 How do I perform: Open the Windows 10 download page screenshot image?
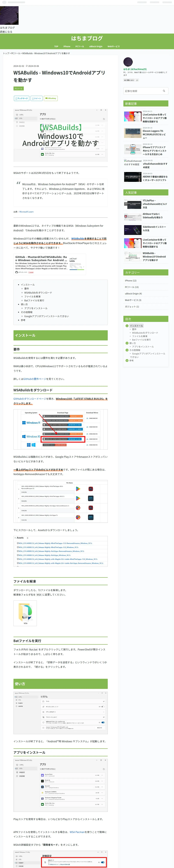coord(60,429)
